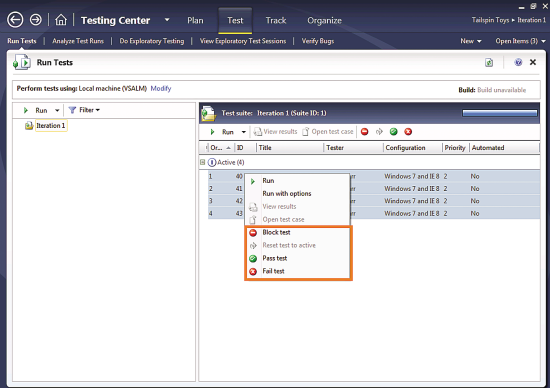
Task: Click the forward navigation arrow icon
Action: coord(35,20)
